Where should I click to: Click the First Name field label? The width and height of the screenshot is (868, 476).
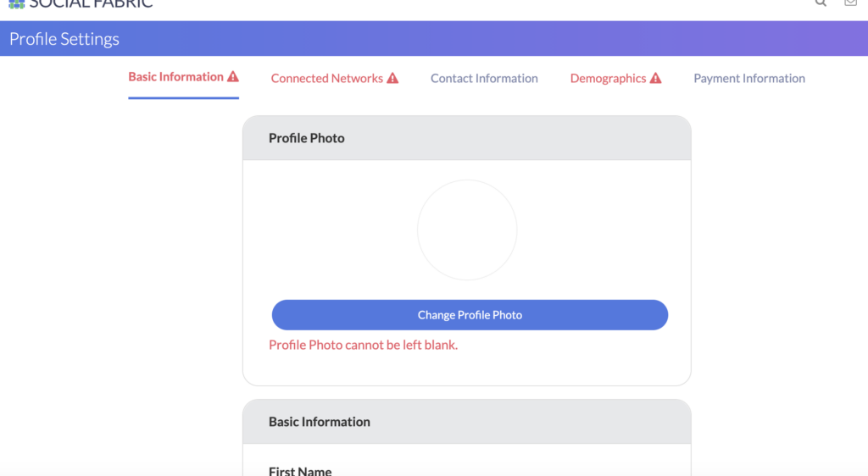click(x=300, y=471)
